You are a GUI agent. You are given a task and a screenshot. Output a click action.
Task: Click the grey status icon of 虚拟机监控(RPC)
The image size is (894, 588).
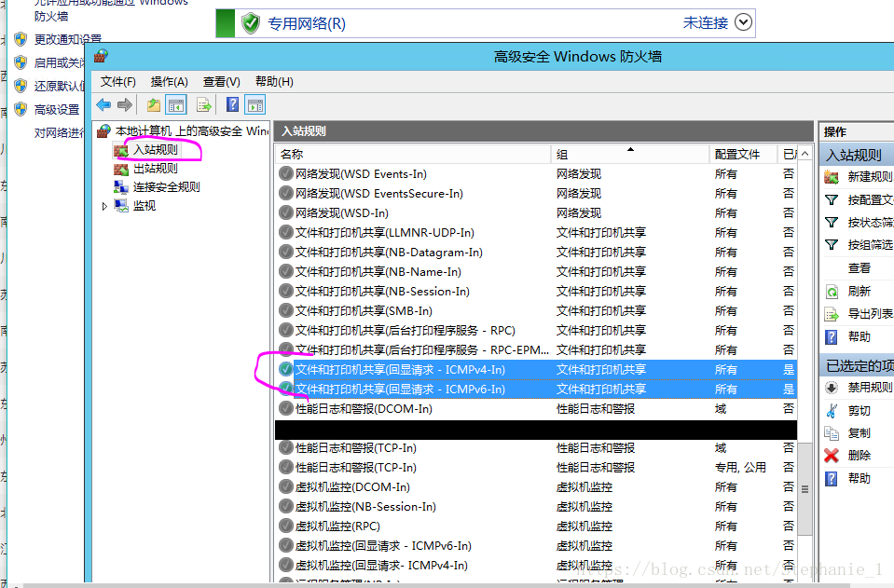point(285,526)
